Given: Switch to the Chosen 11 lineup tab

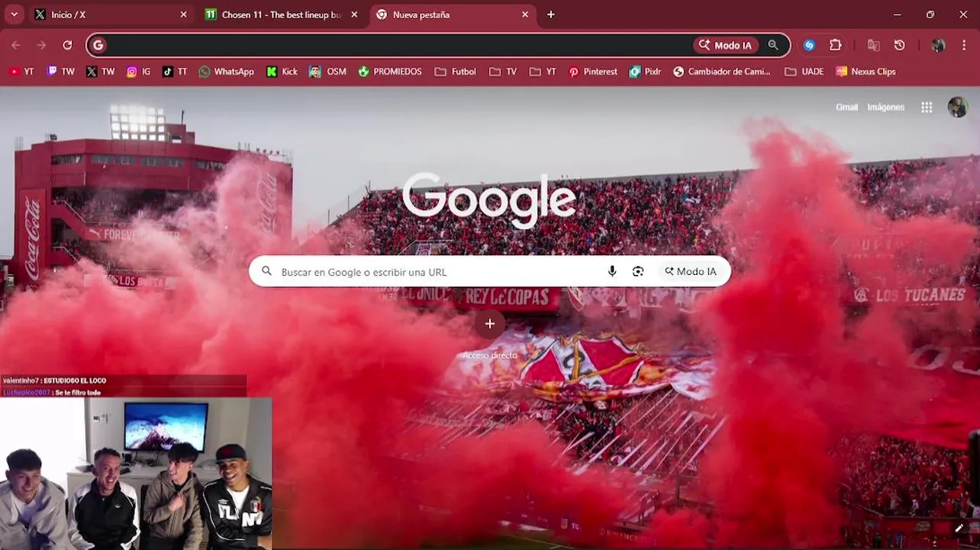Looking at the screenshot, I should (280, 15).
